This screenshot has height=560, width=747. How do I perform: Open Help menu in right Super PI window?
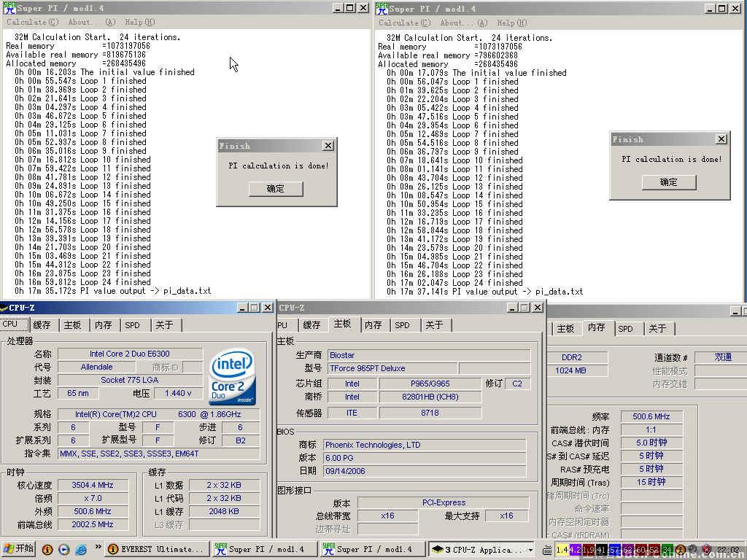click(511, 23)
